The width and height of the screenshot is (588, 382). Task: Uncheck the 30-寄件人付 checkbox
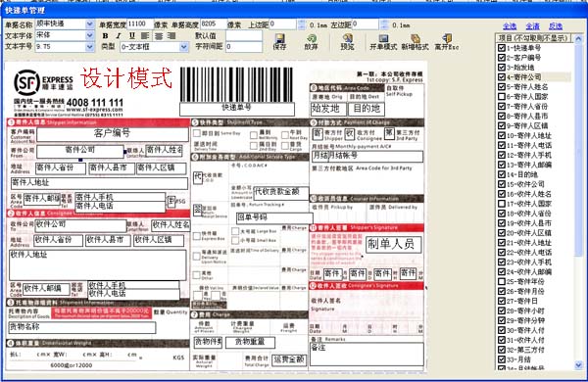click(502, 330)
